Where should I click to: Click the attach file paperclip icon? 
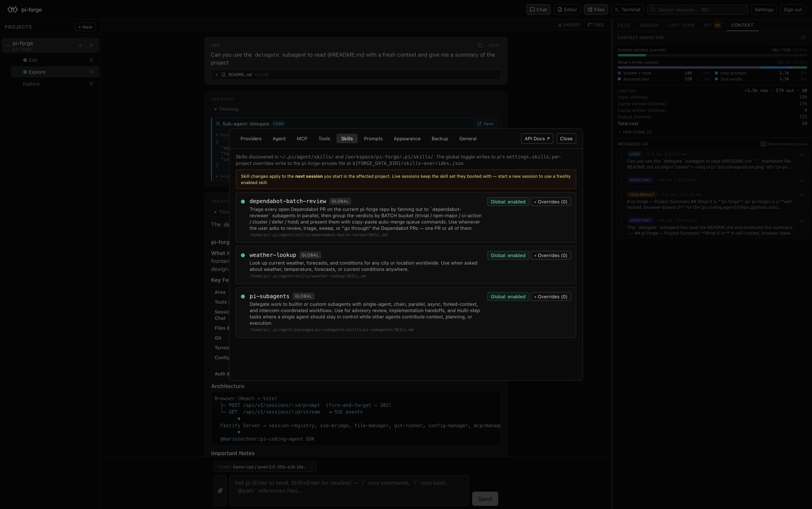pos(220,490)
